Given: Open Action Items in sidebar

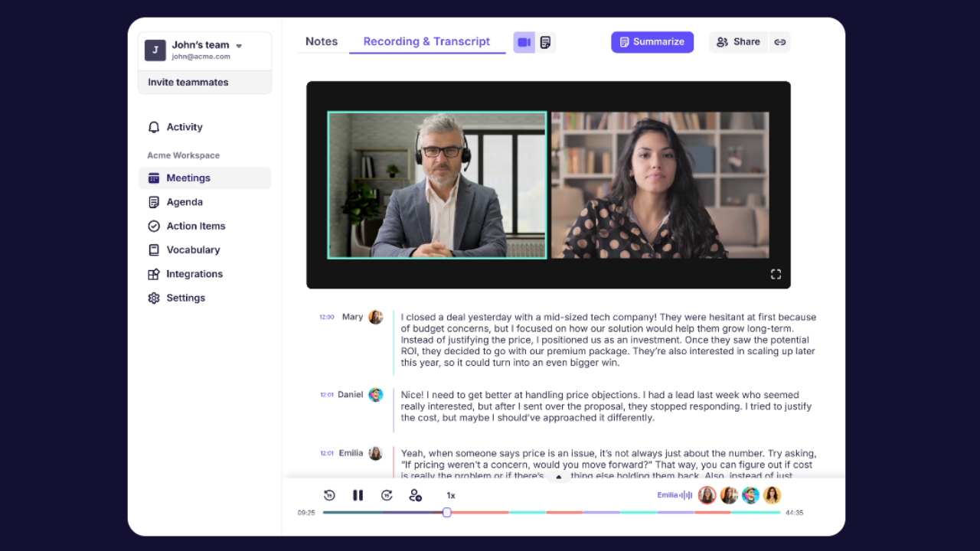Looking at the screenshot, I should 196,226.
